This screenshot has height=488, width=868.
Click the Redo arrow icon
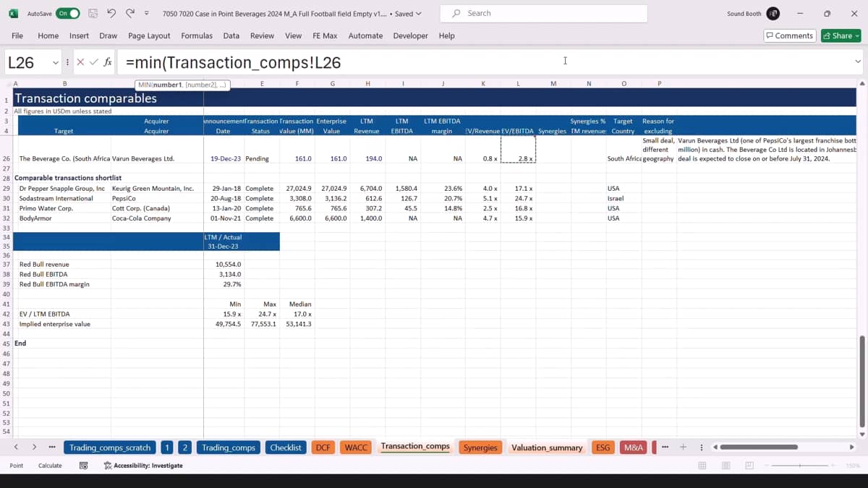click(130, 14)
